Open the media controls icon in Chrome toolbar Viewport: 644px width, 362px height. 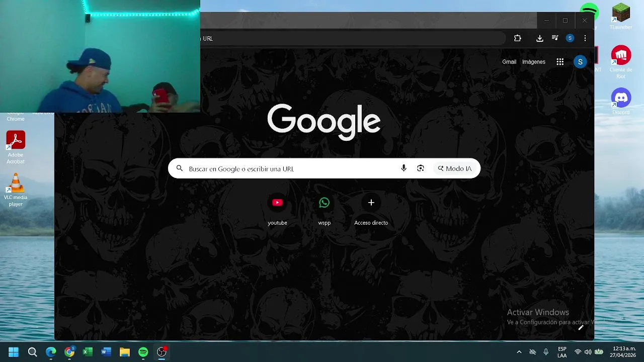555,38
